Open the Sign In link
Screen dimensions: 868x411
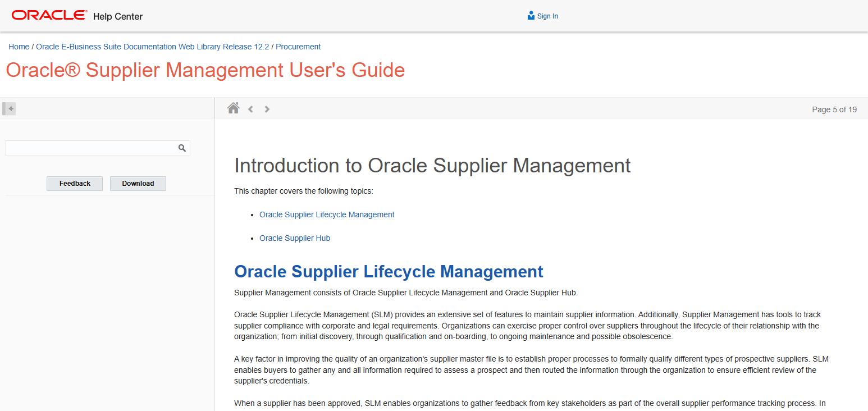(x=547, y=16)
